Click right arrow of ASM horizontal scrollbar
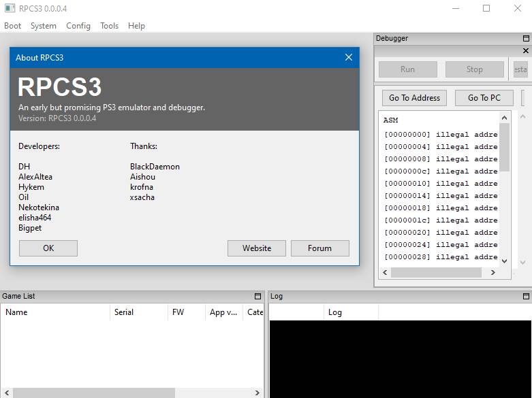 [493, 272]
